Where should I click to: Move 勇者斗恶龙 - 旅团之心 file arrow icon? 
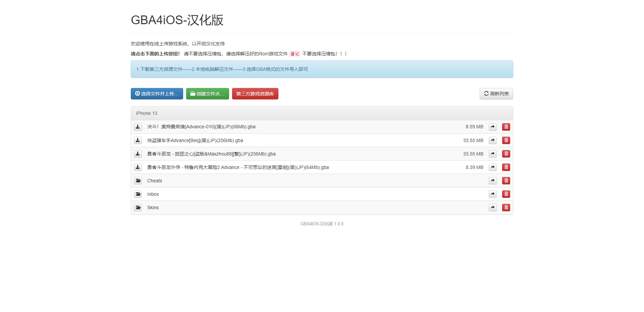click(x=493, y=153)
